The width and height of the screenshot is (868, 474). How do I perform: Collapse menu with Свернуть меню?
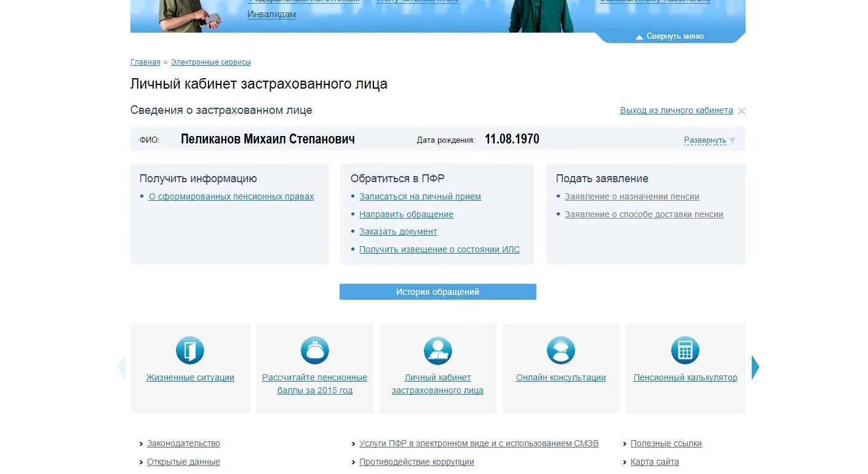click(669, 36)
